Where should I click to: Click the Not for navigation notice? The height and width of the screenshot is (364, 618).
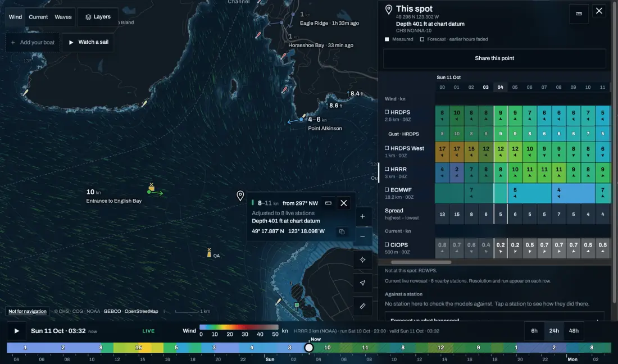point(28,311)
